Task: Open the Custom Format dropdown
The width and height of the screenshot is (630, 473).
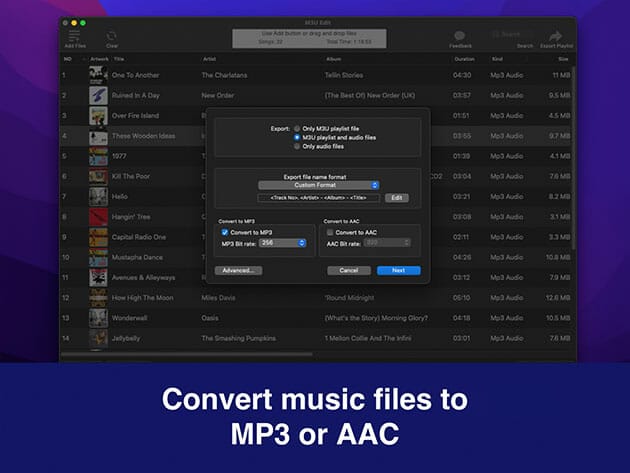Action: 318,185
